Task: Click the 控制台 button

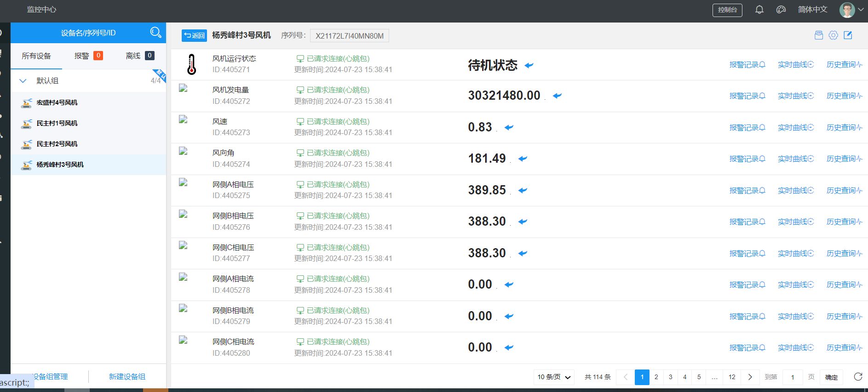Action: (x=727, y=10)
